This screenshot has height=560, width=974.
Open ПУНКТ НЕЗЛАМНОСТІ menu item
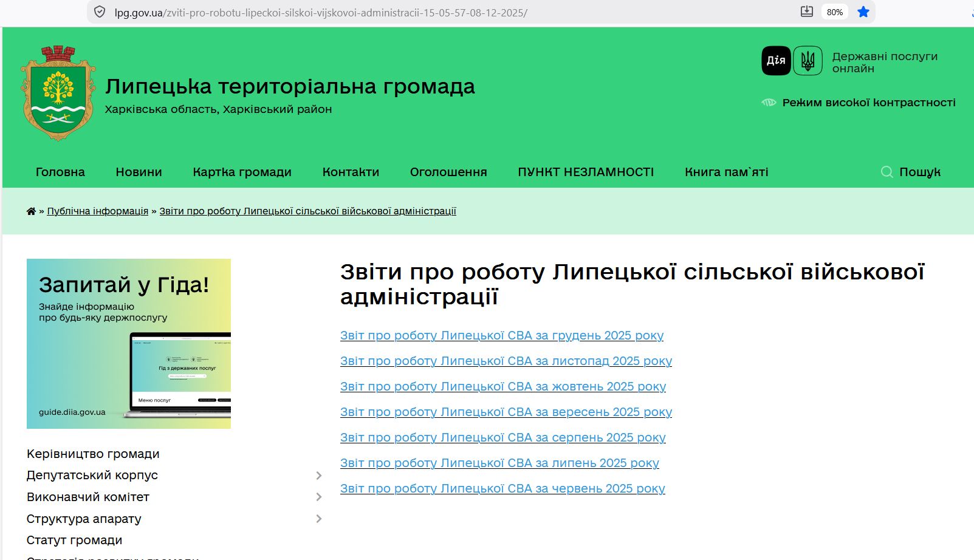586,172
